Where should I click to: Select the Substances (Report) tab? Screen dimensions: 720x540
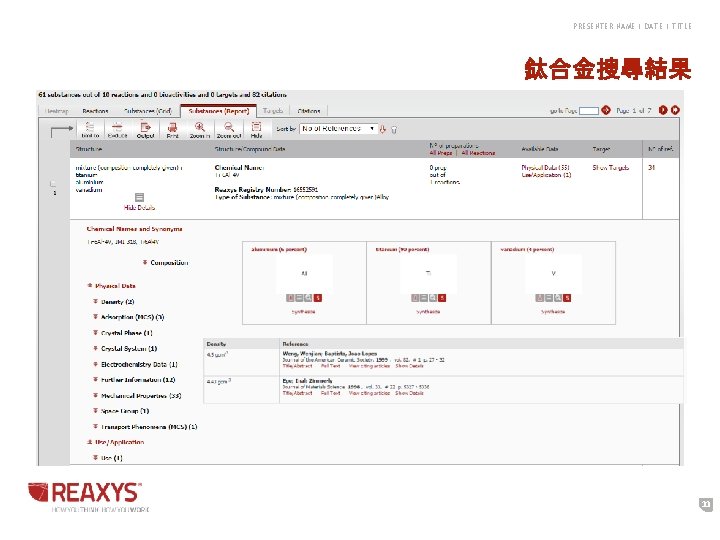pyautogui.click(x=219, y=111)
